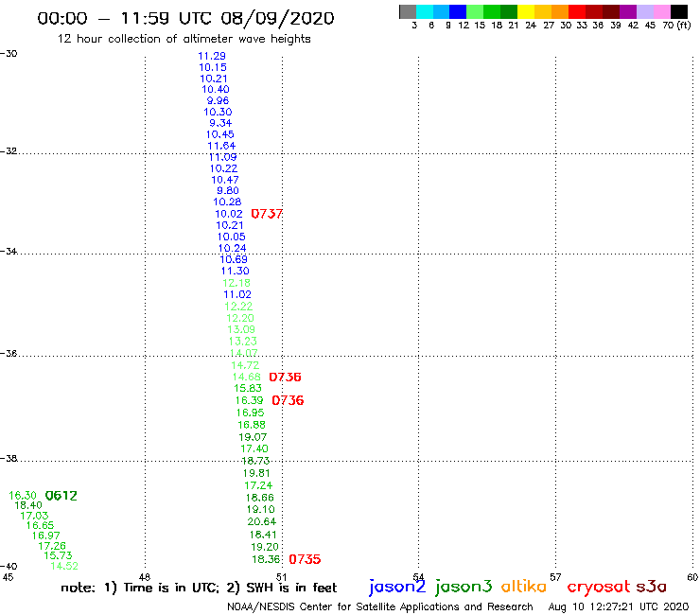The image size is (700, 615).
Task: Select the cryosat legend label
Action: click(599, 587)
